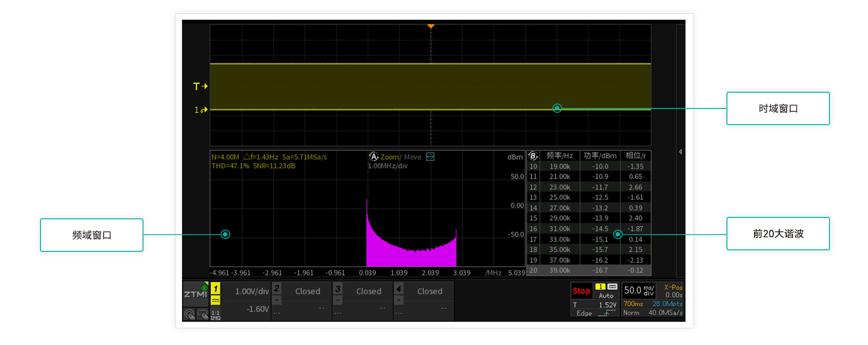Select the 频率/Hz column header
868x345 pixels.
click(559, 156)
